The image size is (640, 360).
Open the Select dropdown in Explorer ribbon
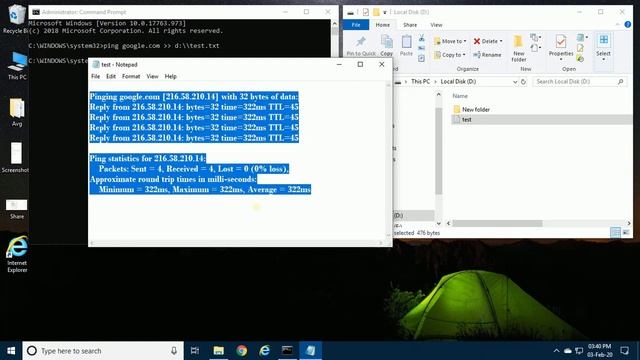603,47
